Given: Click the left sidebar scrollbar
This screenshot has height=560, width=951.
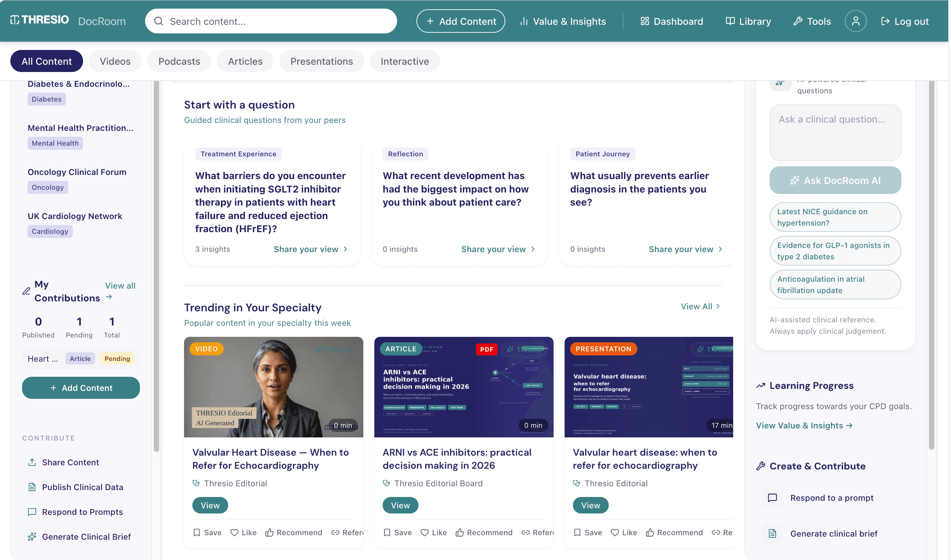Looking at the screenshot, I should (x=156, y=266).
